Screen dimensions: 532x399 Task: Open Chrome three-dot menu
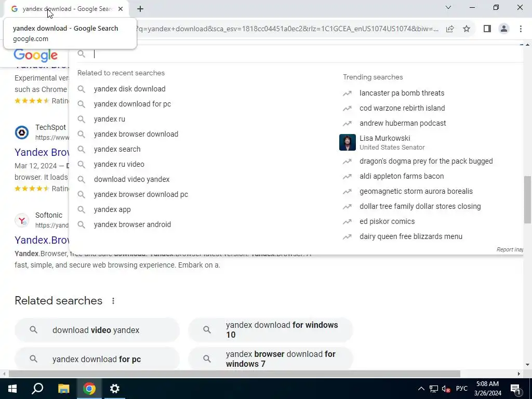pyautogui.click(x=521, y=29)
